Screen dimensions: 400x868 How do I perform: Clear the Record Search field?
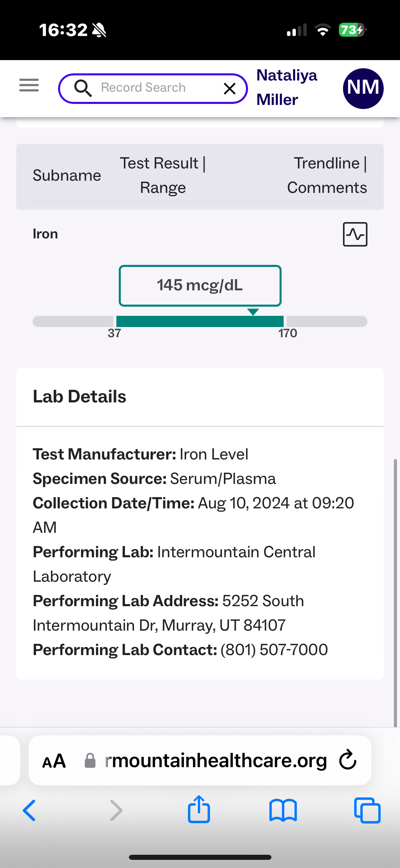click(x=230, y=89)
